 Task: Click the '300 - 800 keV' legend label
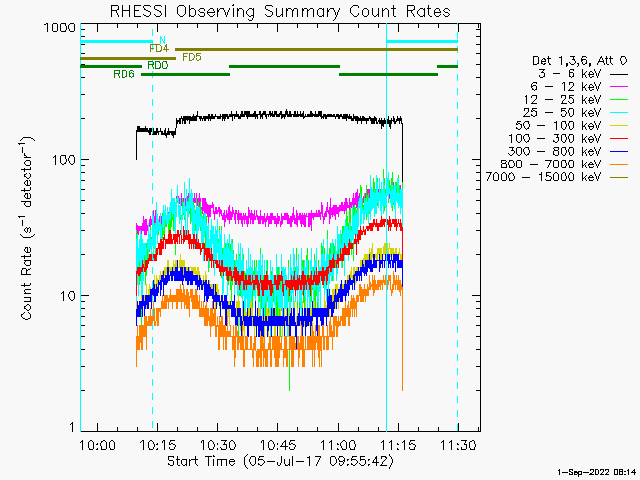(555, 151)
